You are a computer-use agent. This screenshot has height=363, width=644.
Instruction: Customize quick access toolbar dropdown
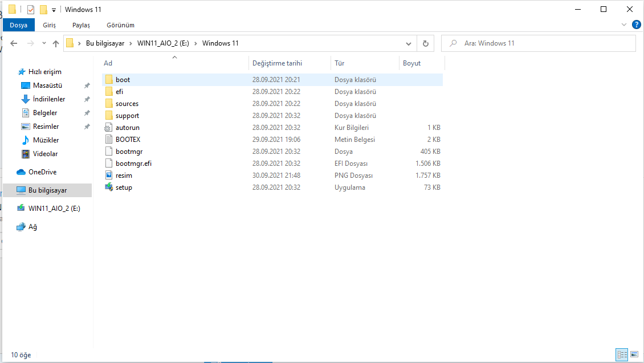coord(54,10)
